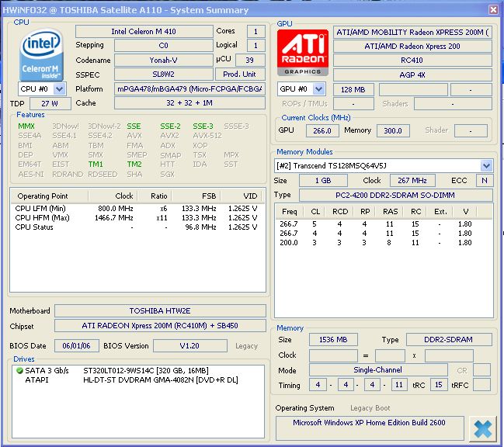Select the HL-DT-ST DVDRAM ATAPI drive entry
This screenshot has height=447, width=504.
pos(159,380)
